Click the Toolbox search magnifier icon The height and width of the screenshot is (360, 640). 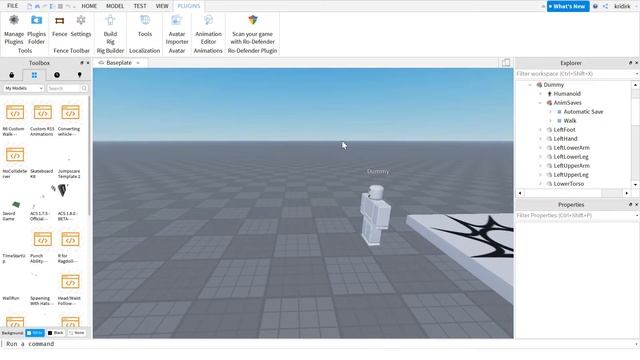point(84,88)
